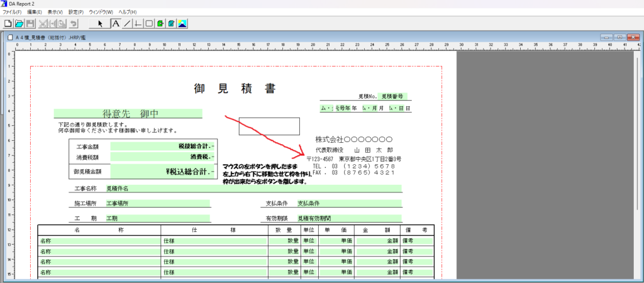Click the 〒123-4567 address line
Screen dimensions: 644x283
point(353,159)
